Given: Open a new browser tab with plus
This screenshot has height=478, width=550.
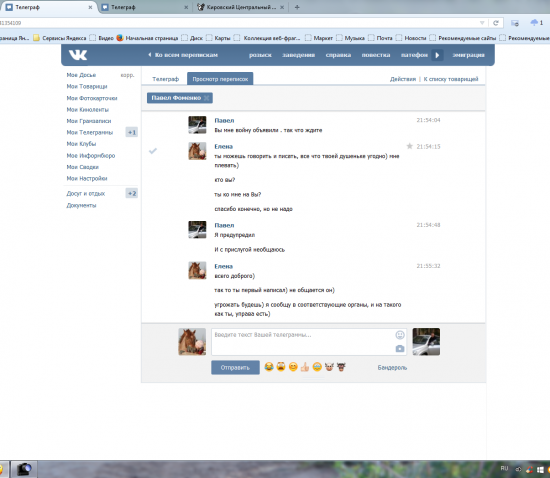Looking at the screenshot, I should click(x=297, y=7).
